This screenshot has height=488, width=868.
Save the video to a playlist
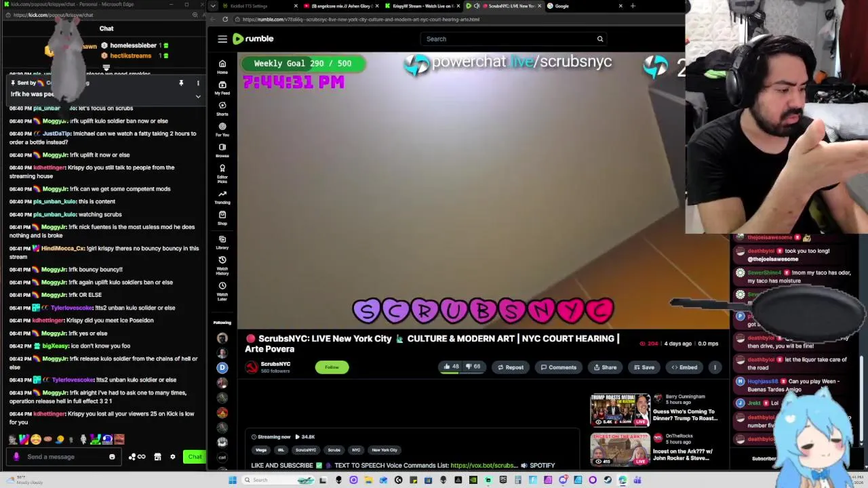[644, 367]
